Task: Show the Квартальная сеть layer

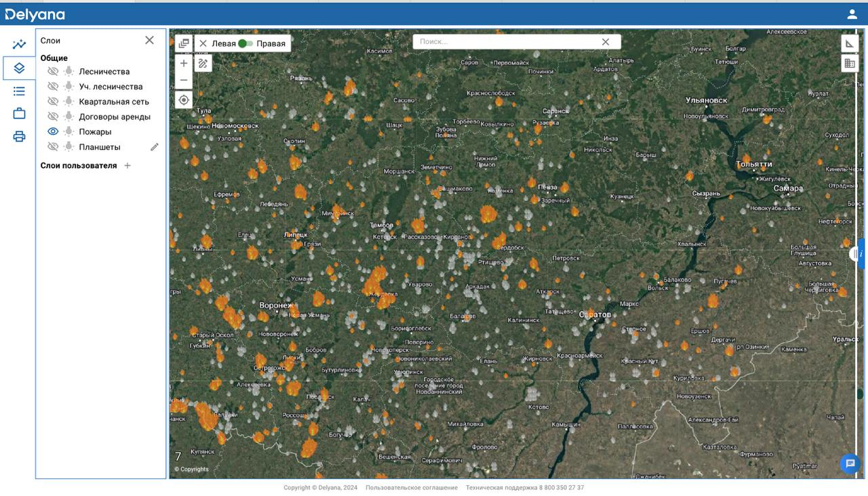Action: point(53,102)
